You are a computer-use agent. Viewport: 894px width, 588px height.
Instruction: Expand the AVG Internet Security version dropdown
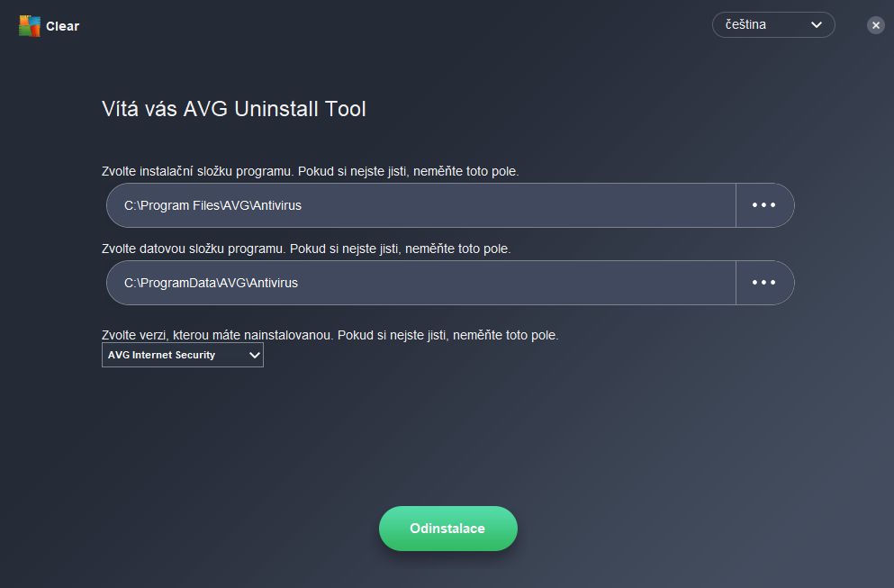(x=183, y=355)
